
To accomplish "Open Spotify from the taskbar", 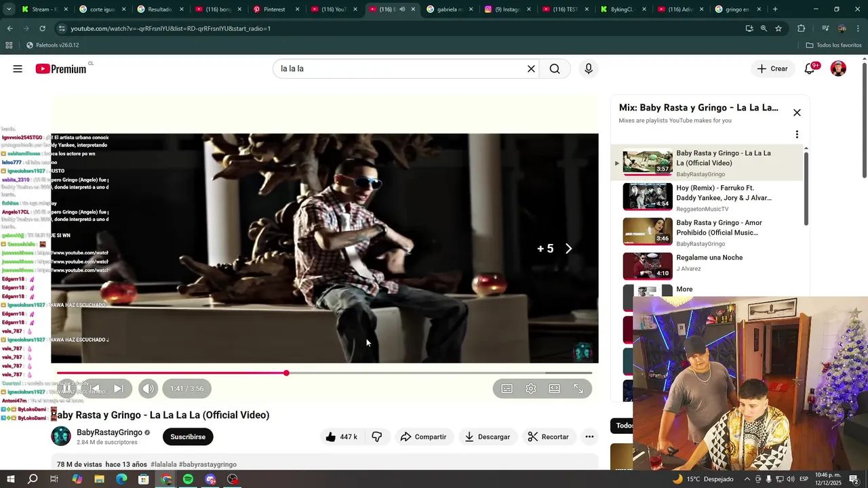I will [188, 479].
